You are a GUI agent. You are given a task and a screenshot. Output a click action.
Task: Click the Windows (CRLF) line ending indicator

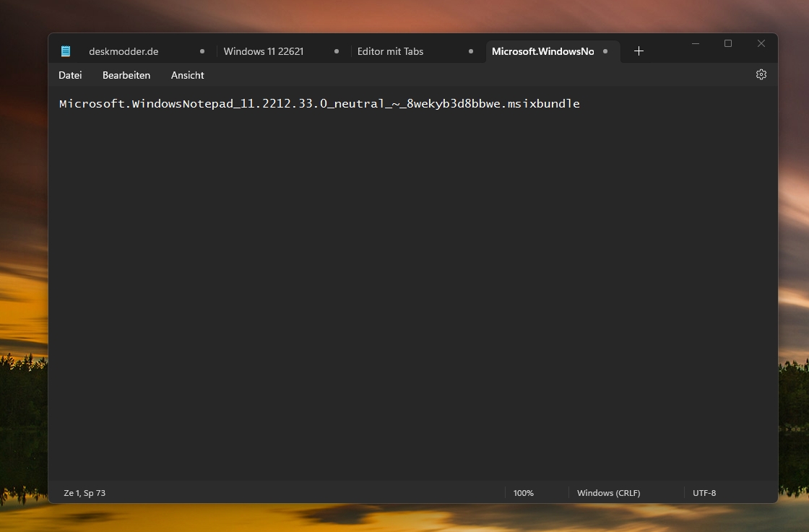point(609,492)
